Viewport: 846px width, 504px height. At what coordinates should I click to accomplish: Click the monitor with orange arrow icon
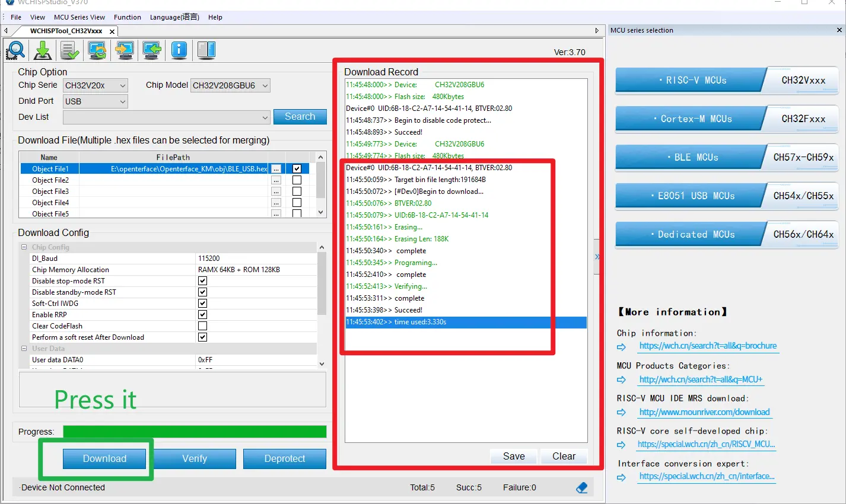125,50
